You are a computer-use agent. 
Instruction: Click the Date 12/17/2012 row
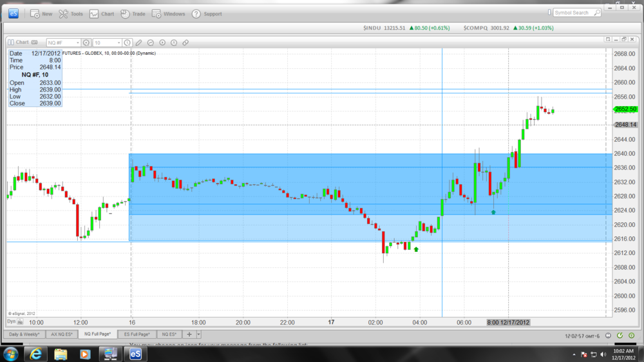pos(35,53)
